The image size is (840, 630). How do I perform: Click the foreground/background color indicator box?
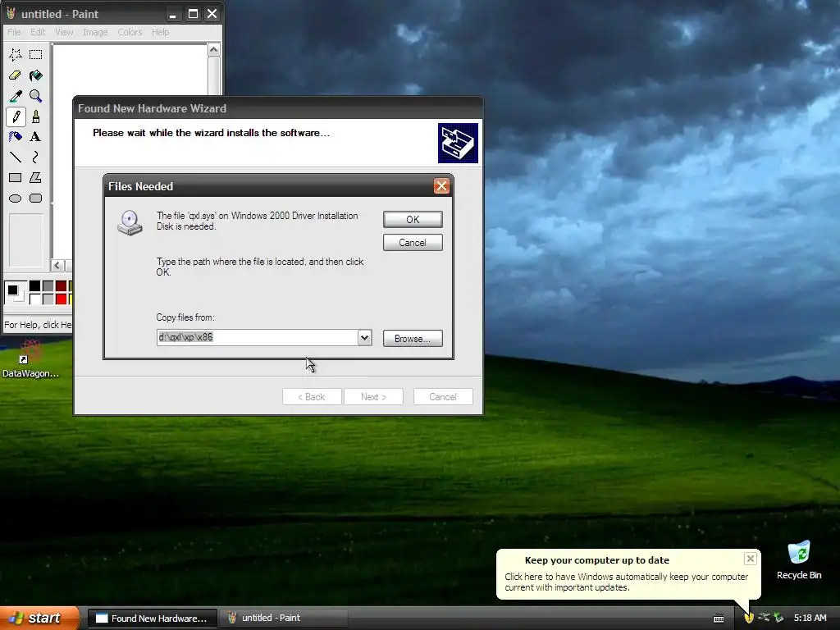coord(15,293)
